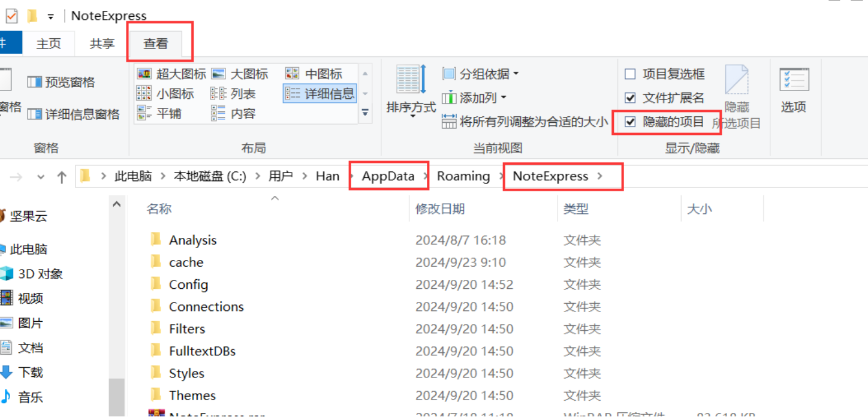The image size is (868, 417).
Task: Click the 音乐 note icon in navigation pane
Action: (x=7, y=397)
